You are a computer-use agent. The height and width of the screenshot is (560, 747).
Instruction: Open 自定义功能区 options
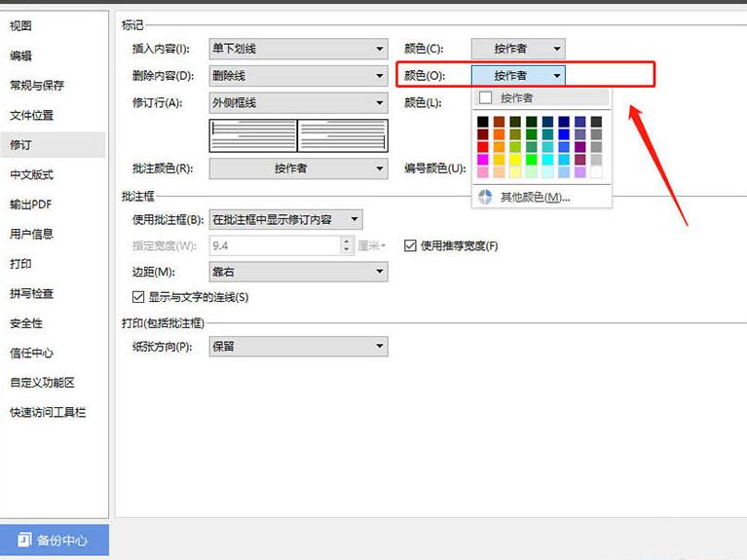tap(43, 382)
